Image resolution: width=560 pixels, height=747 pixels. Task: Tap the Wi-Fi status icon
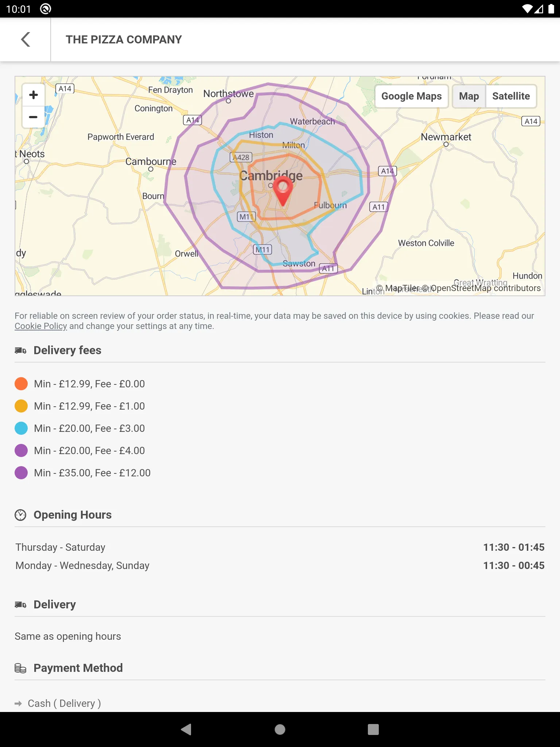527,9
